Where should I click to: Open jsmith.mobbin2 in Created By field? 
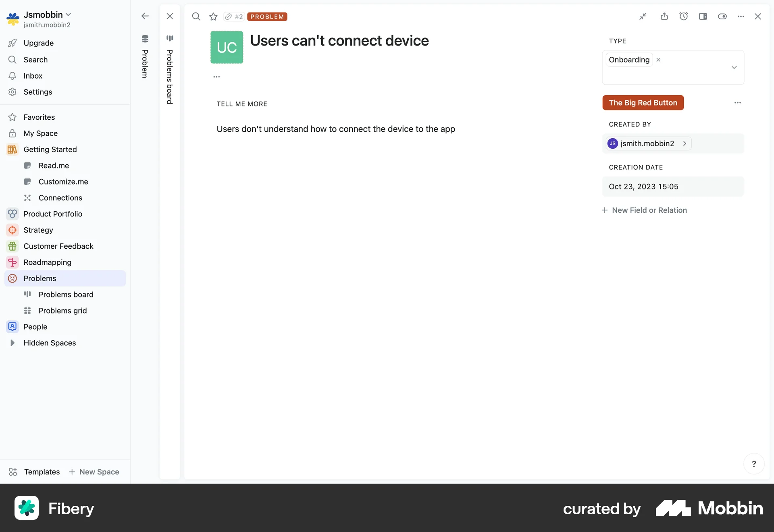tap(647, 143)
